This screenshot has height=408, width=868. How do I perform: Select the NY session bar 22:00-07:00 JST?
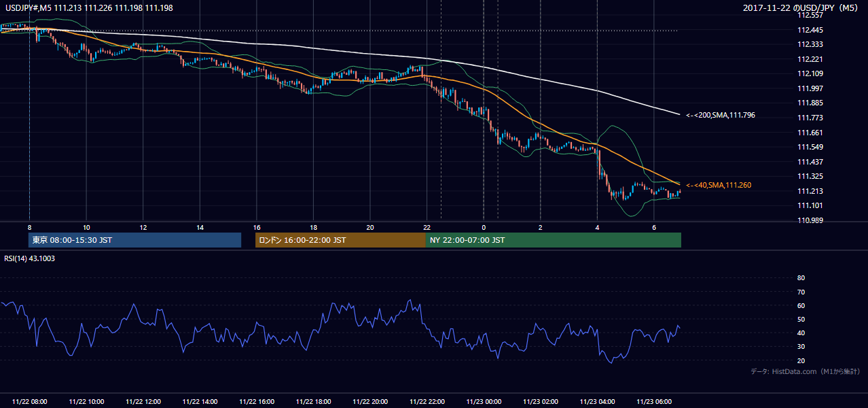pos(554,240)
